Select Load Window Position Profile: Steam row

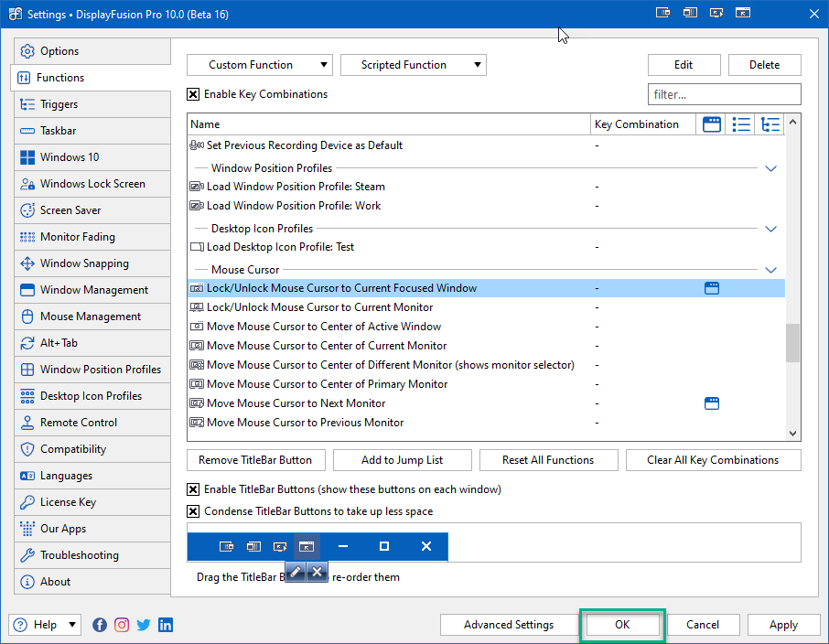point(486,187)
